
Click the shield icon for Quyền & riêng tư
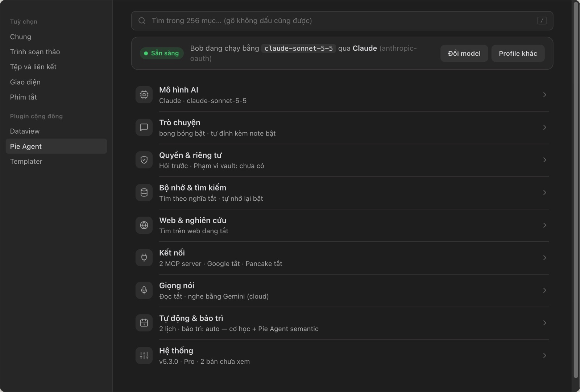pos(144,160)
